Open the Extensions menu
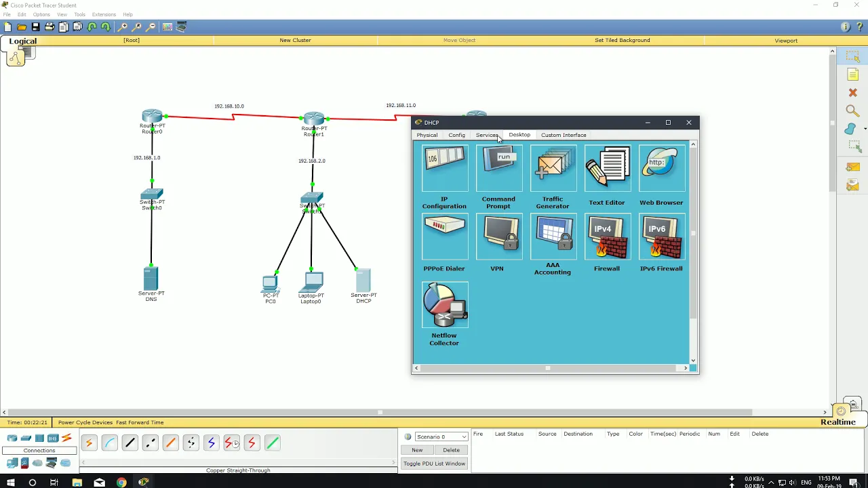The height and width of the screenshot is (488, 868). click(104, 14)
